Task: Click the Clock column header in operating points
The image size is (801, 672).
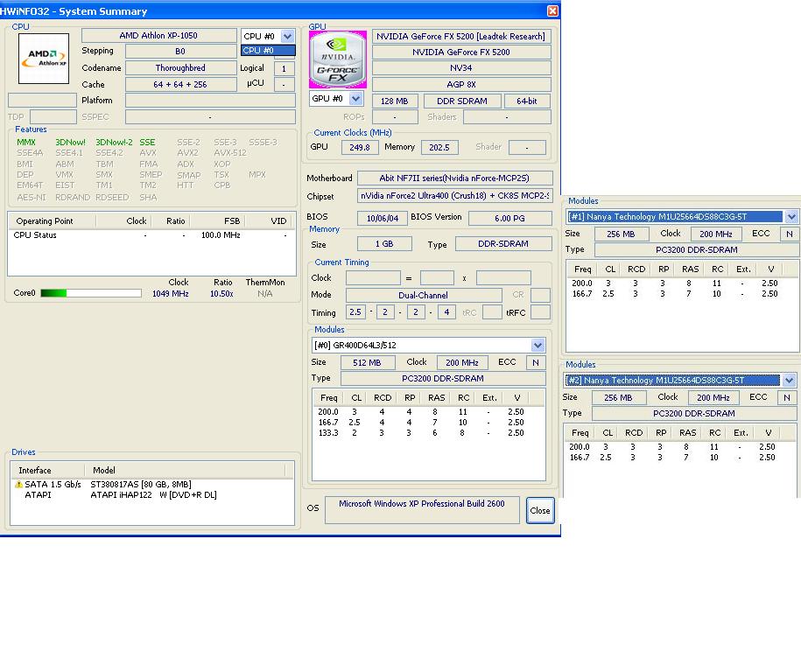Action: coord(123,221)
